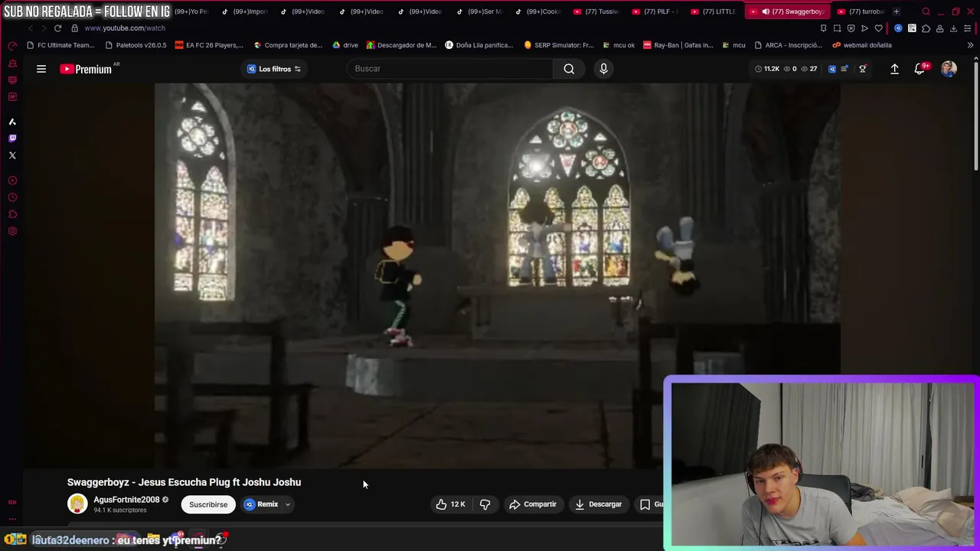Open vidIQ trophy icon in header
980x551 pixels.
tap(862, 69)
